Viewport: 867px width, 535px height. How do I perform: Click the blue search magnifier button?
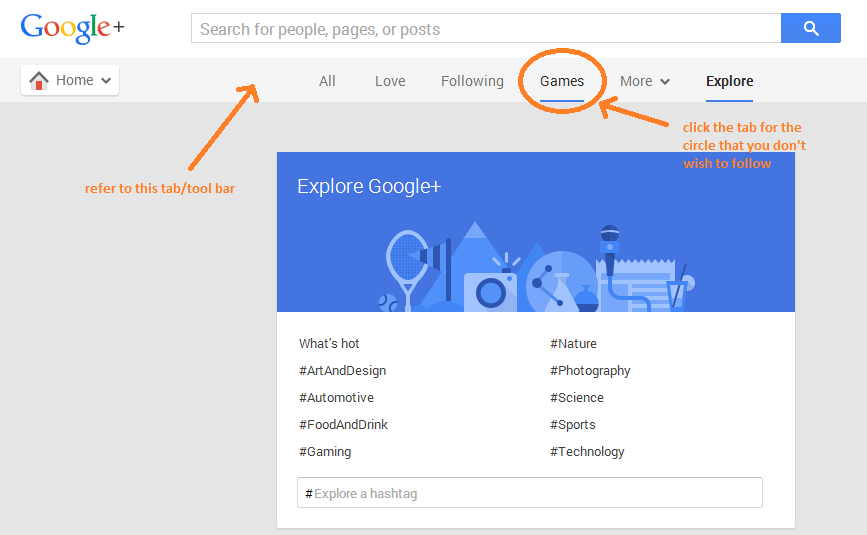pyautogui.click(x=811, y=28)
